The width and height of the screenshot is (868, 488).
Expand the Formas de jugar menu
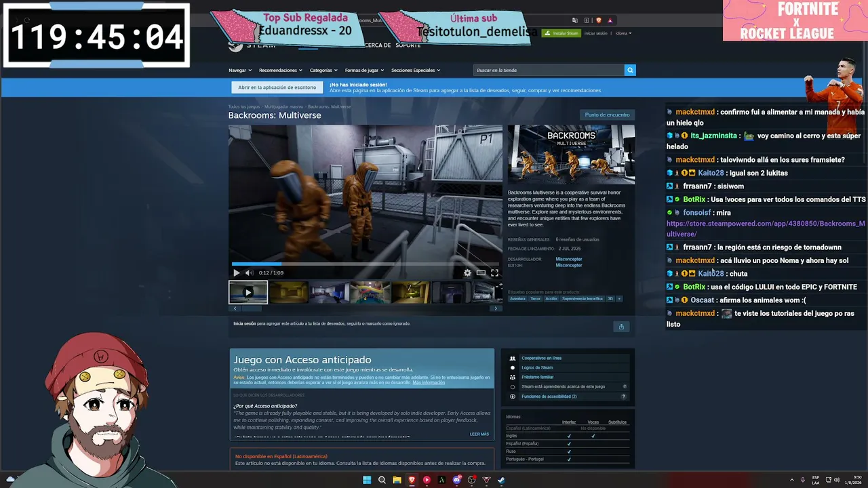point(364,70)
